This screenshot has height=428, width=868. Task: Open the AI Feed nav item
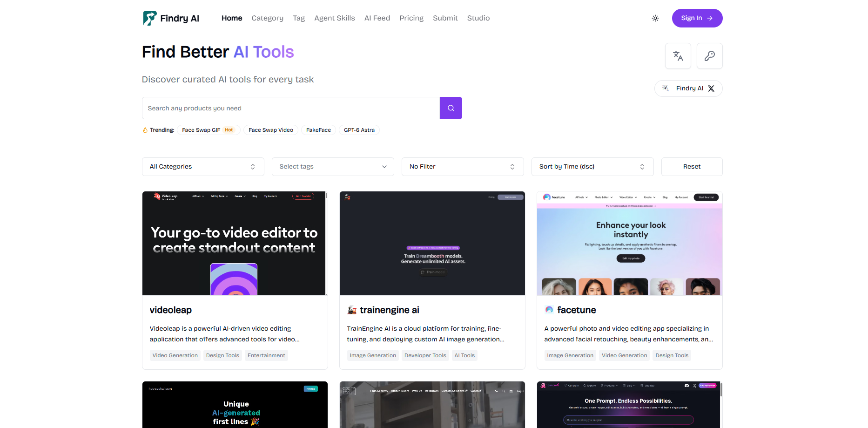click(x=377, y=18)
